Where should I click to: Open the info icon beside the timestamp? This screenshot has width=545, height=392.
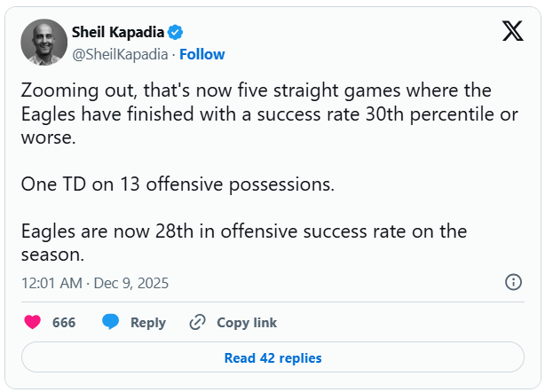point(513,282)
